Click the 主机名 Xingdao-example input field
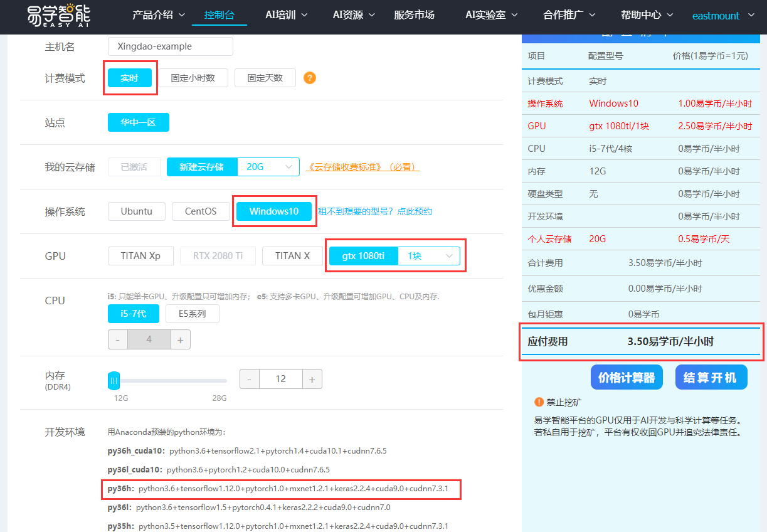Image resolution: width=767 pixels, height=532 pixels. tap(171, 46)
